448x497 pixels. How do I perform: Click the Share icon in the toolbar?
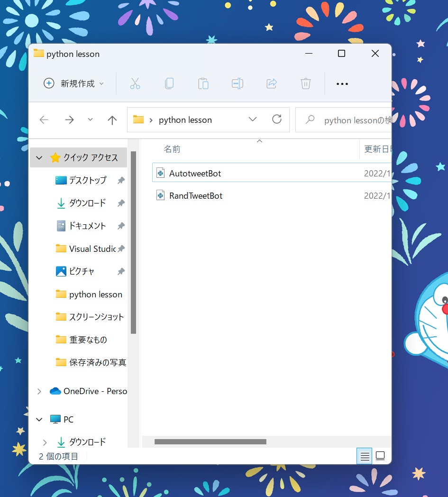tap(271, 83)
